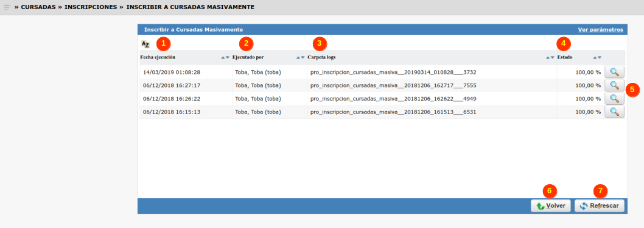Image resolution: width=644 pixels, height=228 pixels.
Task: Sort Fecha ejecución descending with down arrow
Action: tap(228, 58)
